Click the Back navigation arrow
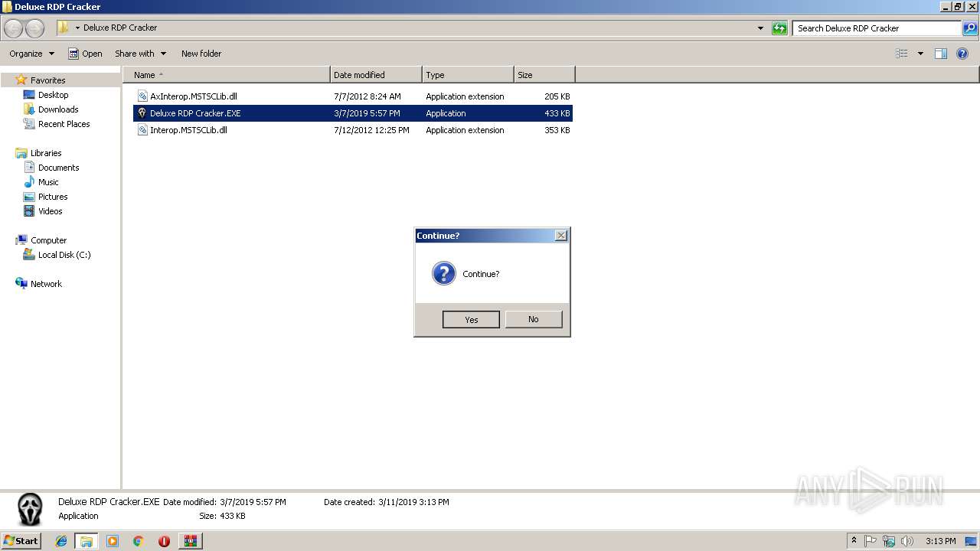This screenshot has width=980, height=551. click(x=13, y=28)
